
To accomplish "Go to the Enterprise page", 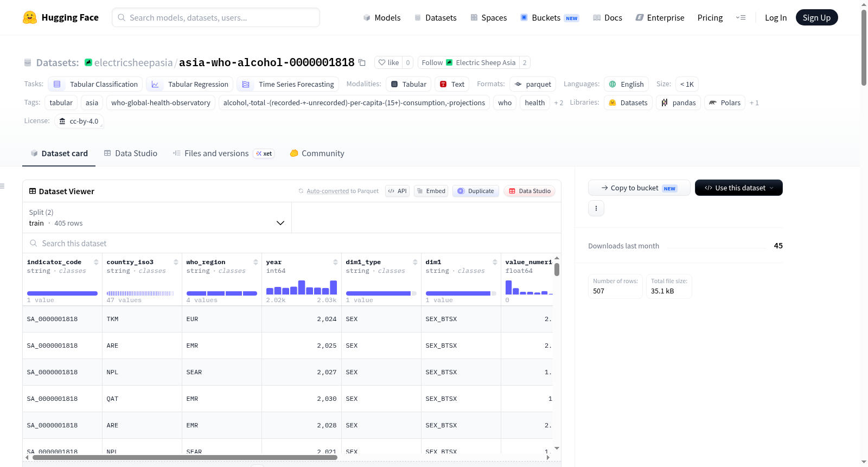I will click(660, 17).
